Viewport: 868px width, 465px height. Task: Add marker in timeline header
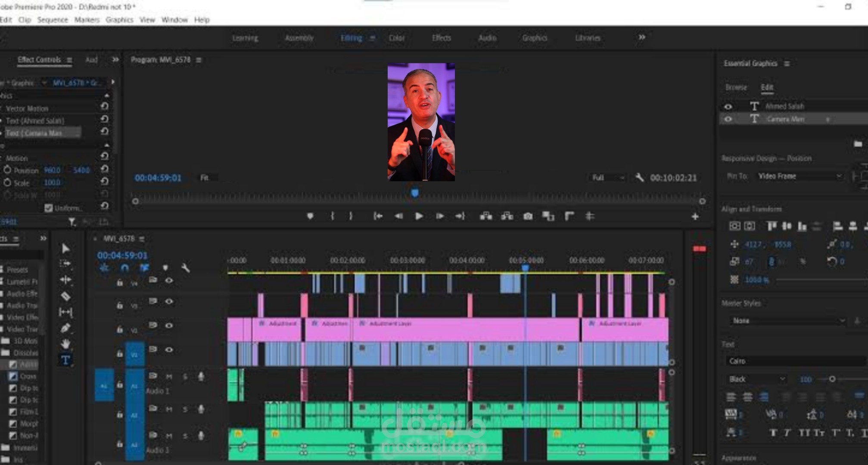click(165, 268)
